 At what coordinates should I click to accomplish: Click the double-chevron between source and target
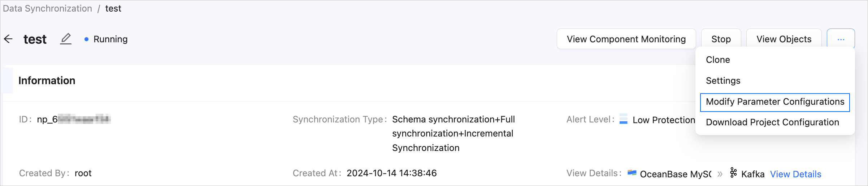point(720,174)
